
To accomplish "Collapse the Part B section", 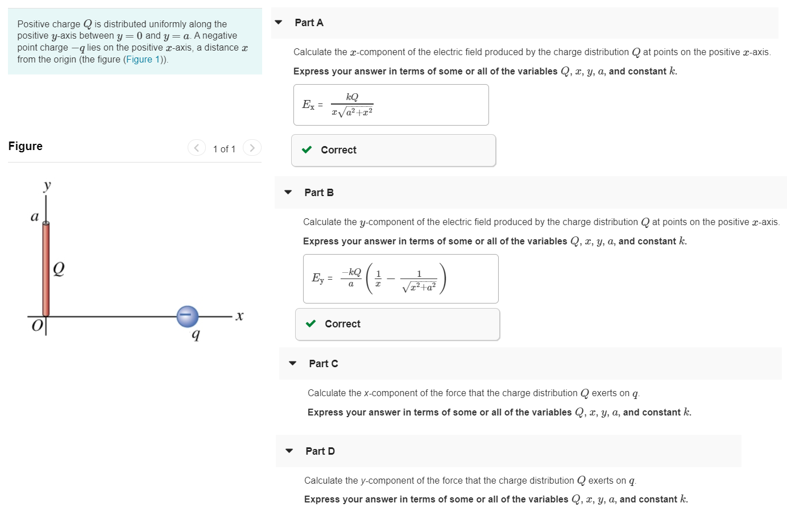I will (x=288, y=192).
